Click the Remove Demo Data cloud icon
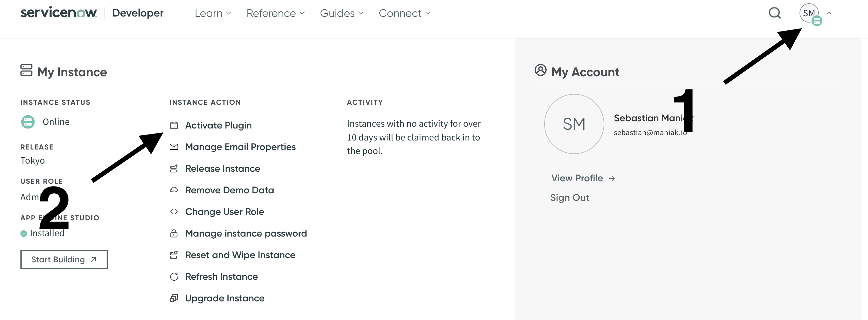 (174, 190)
